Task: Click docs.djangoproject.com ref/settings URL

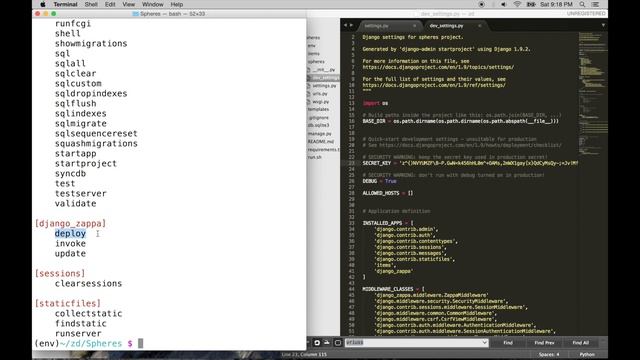Action: point(434,85)
